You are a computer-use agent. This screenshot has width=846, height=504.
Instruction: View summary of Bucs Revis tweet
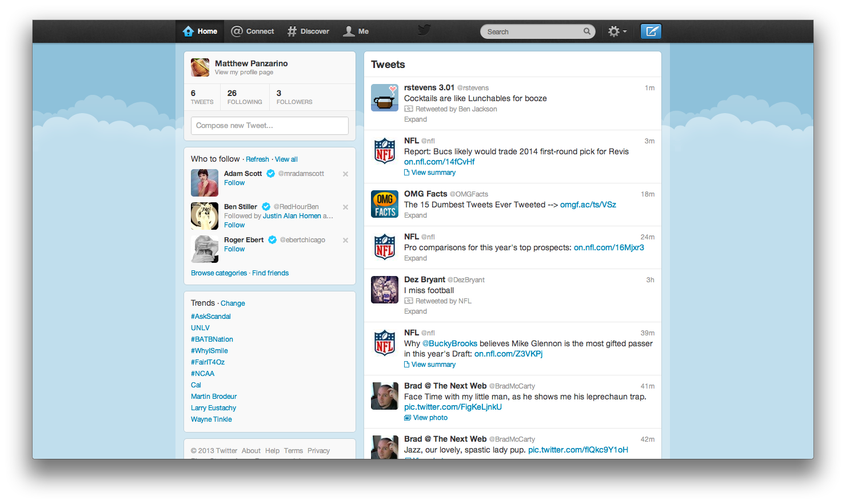pos(430,173)
